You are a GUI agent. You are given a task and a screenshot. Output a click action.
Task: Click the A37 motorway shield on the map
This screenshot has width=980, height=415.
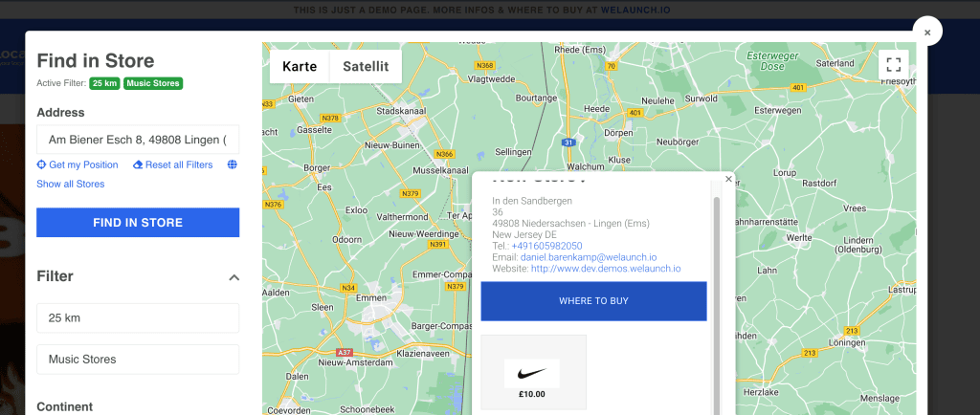[x=345, y=352]
